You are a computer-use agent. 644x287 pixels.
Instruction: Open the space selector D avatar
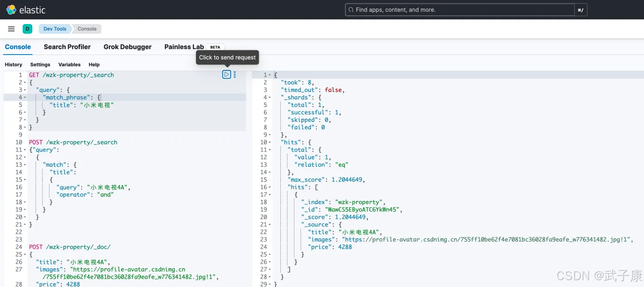(x=27, y=29)
